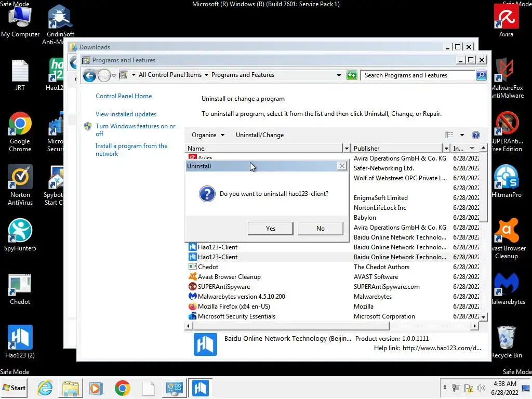Launch Internet Explorer from taskbar

(x=45, y=388)
